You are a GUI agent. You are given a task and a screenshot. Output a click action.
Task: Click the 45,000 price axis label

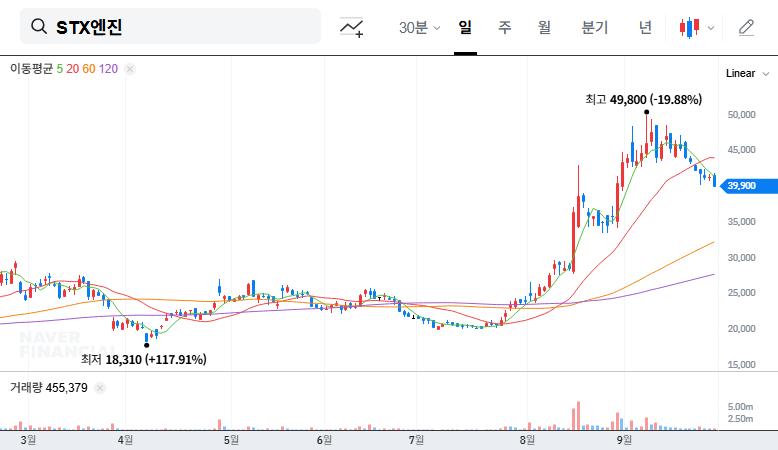(741, 150)
